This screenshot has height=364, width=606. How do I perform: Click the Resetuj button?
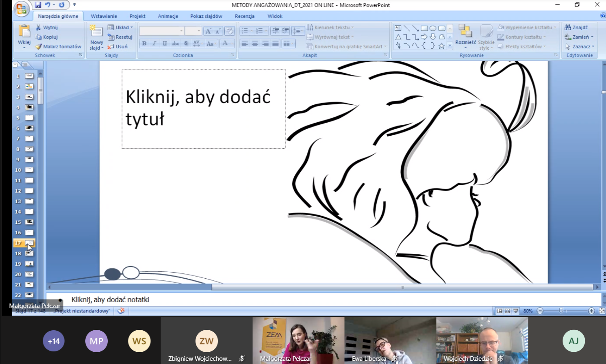tap(120, 37)
